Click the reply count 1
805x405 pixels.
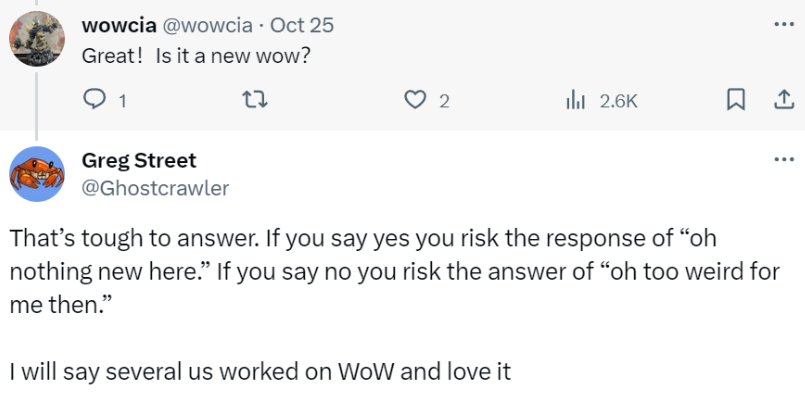tap(122, 101)
